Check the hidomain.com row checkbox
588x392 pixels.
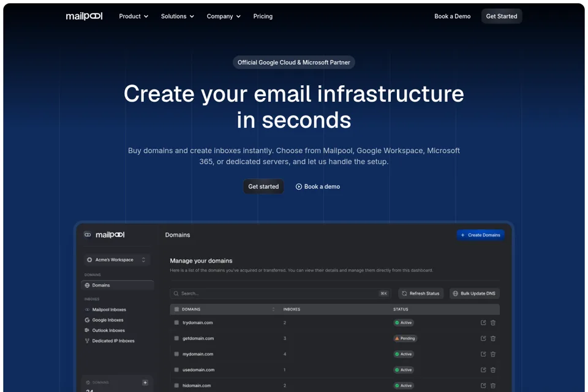point(176,386)
